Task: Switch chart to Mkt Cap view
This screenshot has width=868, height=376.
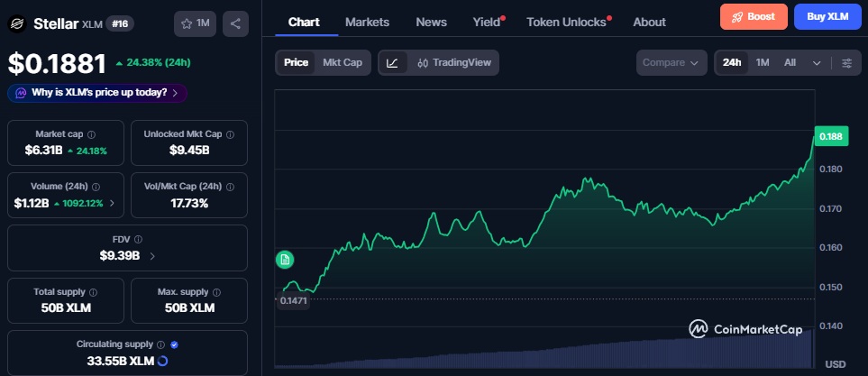Action: [x=343, y=62]
